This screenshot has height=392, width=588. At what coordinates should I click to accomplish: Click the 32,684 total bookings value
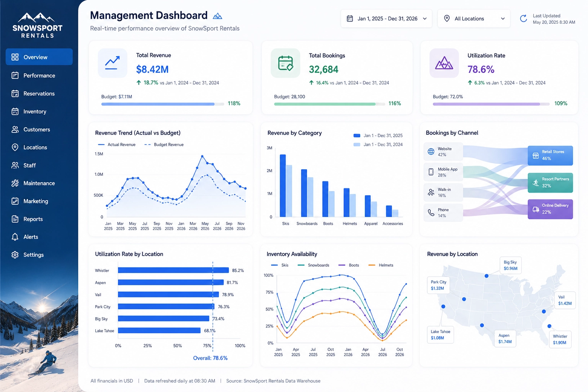pos(324,69)
